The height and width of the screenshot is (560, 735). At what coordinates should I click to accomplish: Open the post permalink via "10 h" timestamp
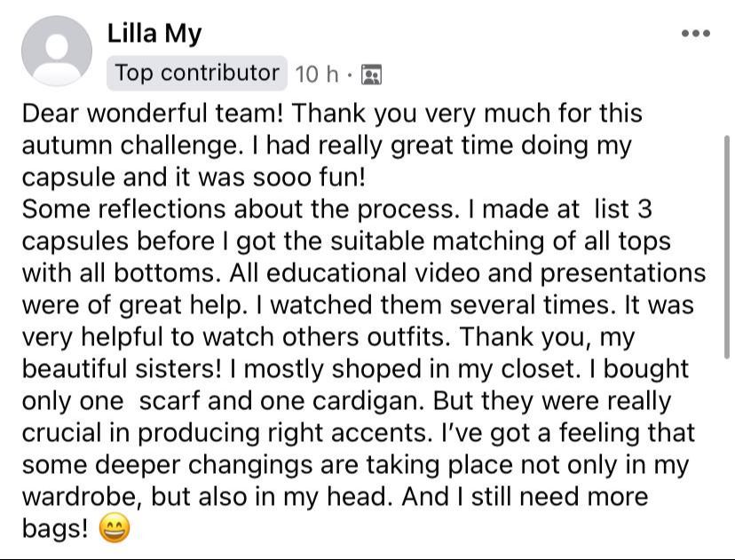pyautogui.click(x=317, y=74)
